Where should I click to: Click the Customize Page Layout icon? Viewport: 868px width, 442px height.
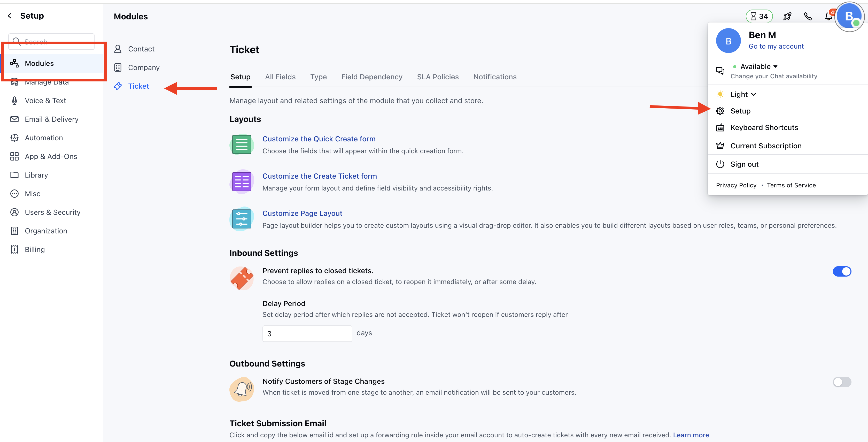pyautogui.click(x=242, y=219)
